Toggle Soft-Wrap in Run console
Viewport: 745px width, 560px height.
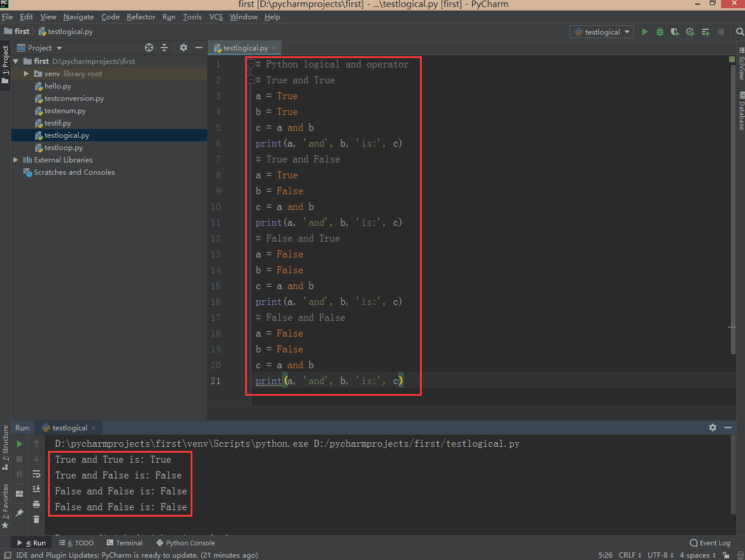(x=36, y=474)
